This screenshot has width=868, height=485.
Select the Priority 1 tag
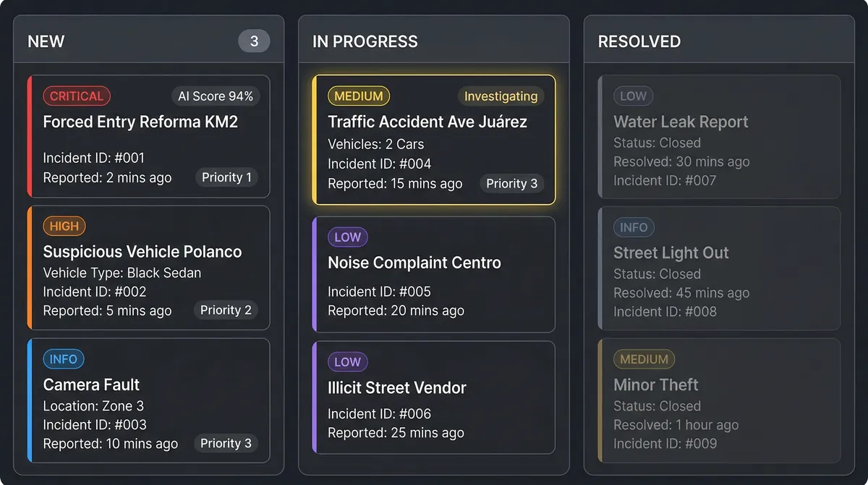tap(226, 177)
